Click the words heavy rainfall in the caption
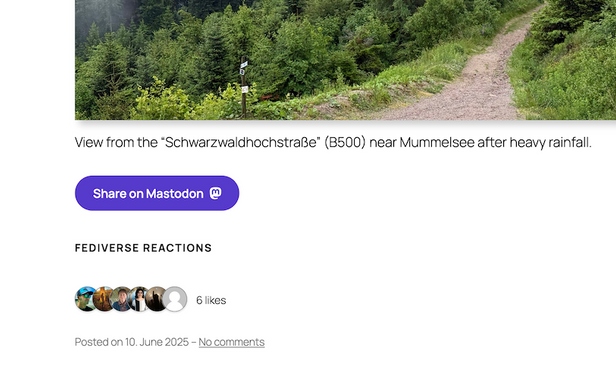The width and height of the screenshot is (616, 373). coord(550,142)
